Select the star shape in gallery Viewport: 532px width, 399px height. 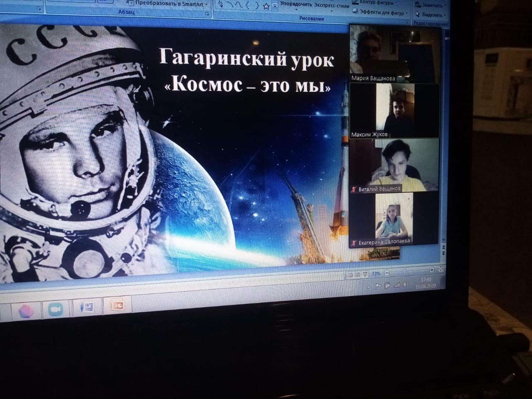[266, 6]
